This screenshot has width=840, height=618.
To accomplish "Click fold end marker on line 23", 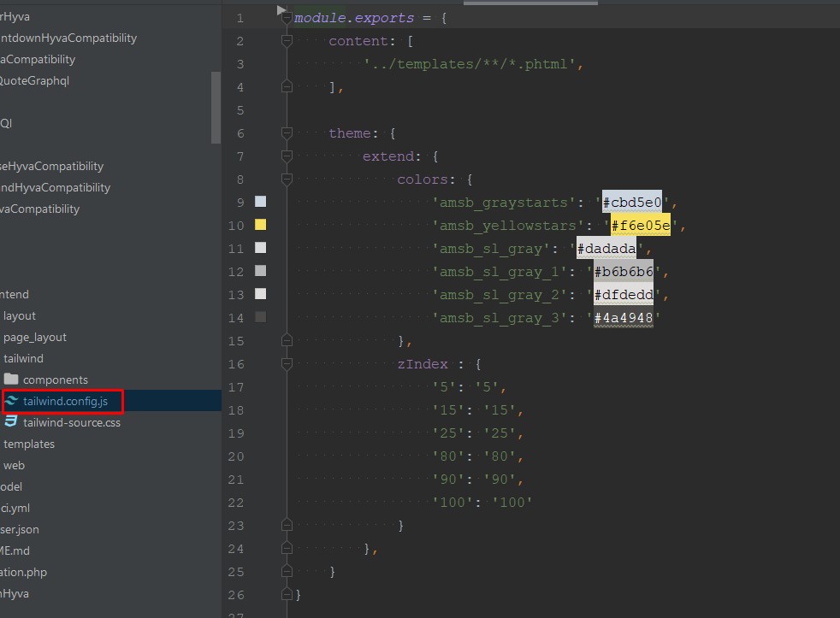I will (287, 526).
